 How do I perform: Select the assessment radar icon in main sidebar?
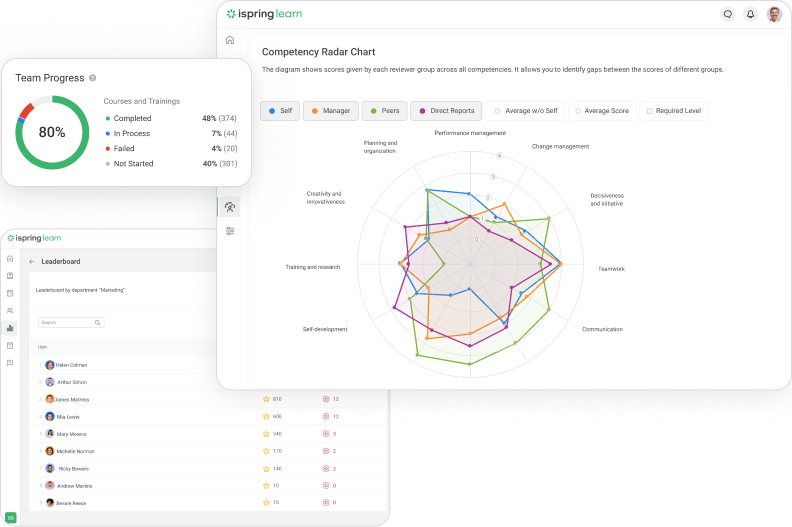[x=230, y=207]
